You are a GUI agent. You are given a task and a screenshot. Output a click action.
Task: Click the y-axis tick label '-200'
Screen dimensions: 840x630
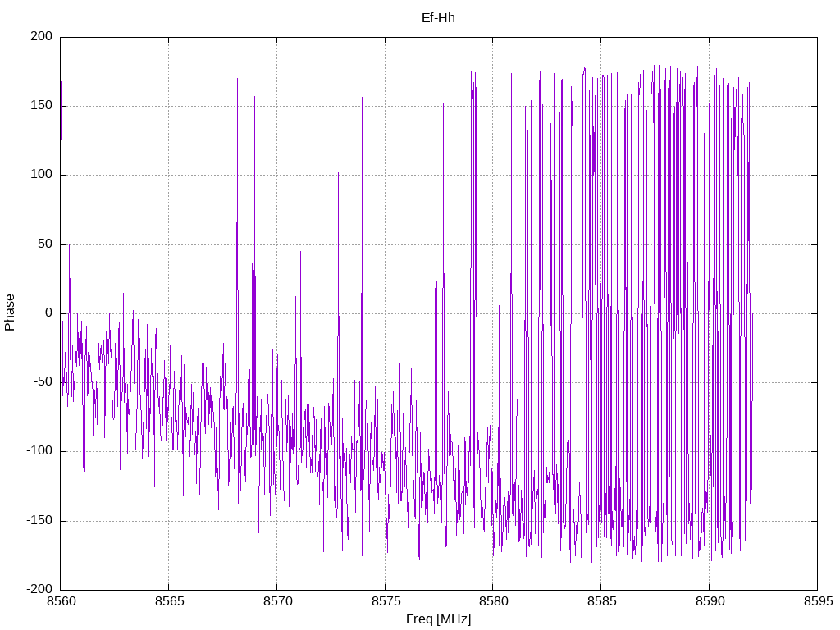click(x=40, y=589)
